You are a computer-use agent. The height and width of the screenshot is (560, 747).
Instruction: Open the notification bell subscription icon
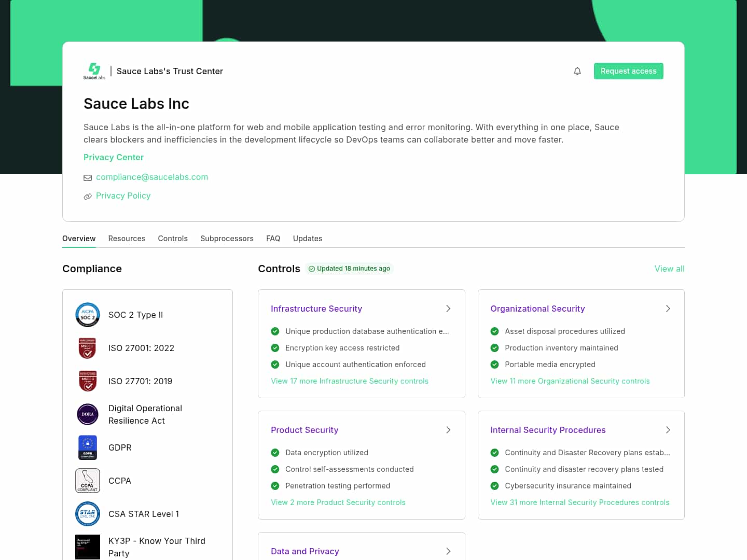click(577, 71)
